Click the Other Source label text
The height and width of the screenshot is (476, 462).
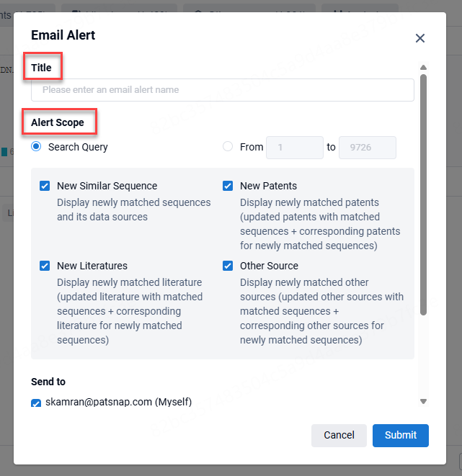coord(269,266)
